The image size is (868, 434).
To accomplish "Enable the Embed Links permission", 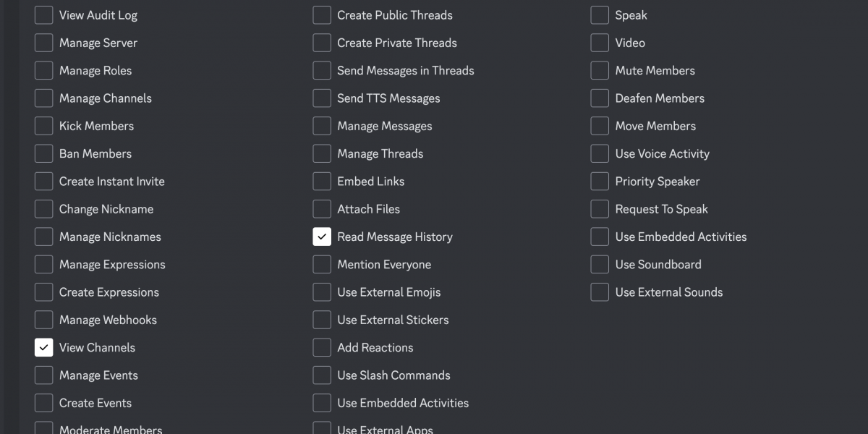I will [x=322, y=182].
